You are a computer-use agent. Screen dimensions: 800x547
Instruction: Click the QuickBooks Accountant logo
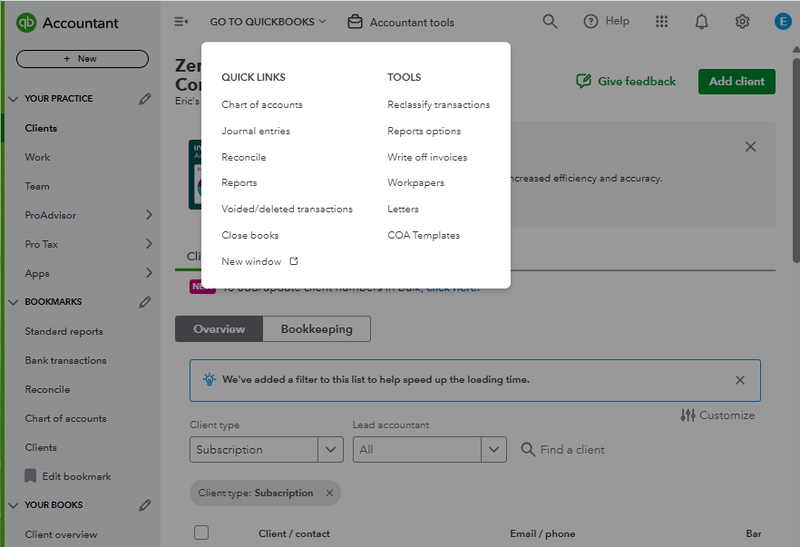pyautogui.click(x=26, y=22)
